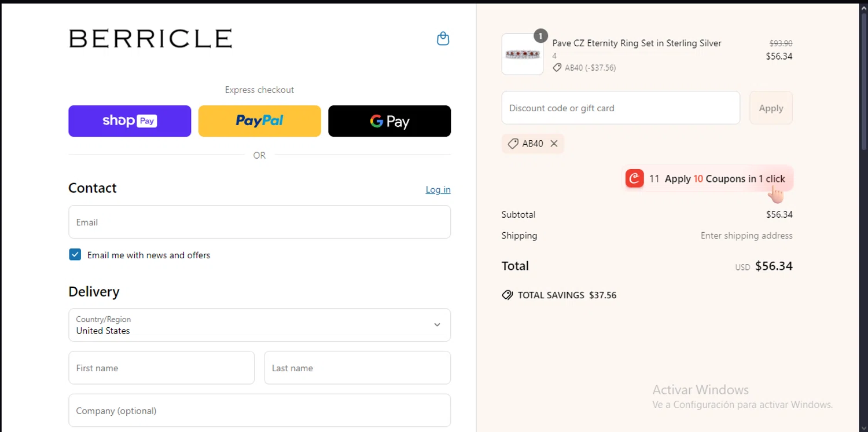
Task: Uncheck Email me with news and offers
Action: pyautogui.click(x=75, y=255)
